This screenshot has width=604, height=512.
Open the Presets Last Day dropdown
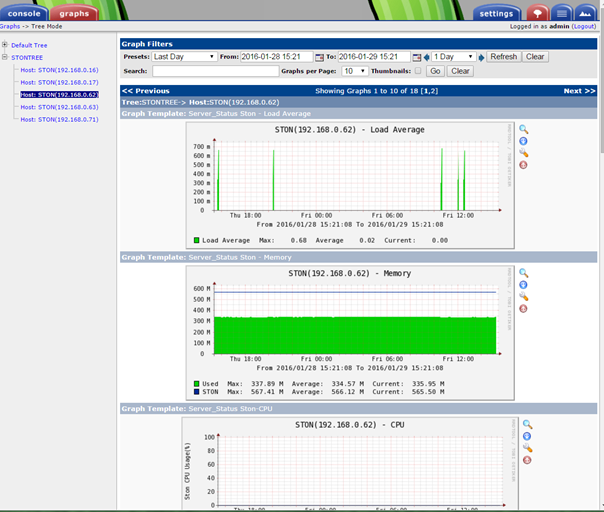click(x=184, y=57)
